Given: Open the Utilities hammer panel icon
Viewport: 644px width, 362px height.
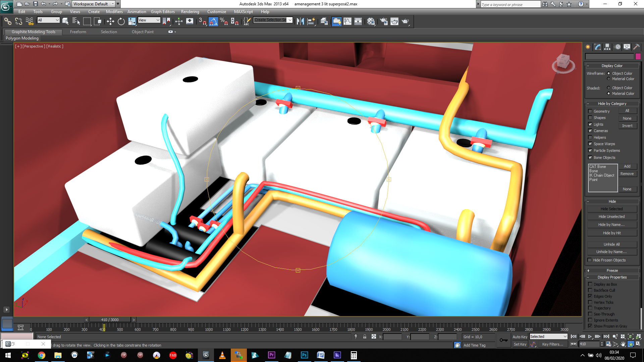Looking at the screenshot, I should coord(636,47).
